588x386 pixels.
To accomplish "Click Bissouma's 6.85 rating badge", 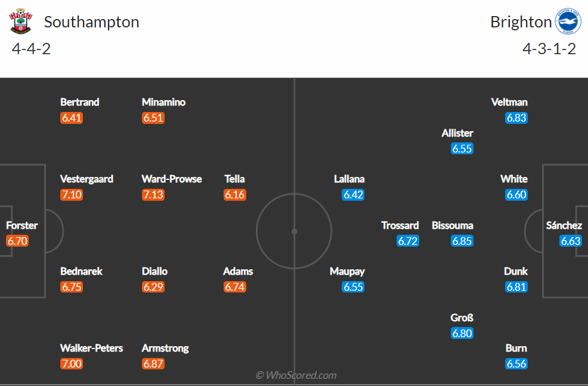I will pos(462,241).
